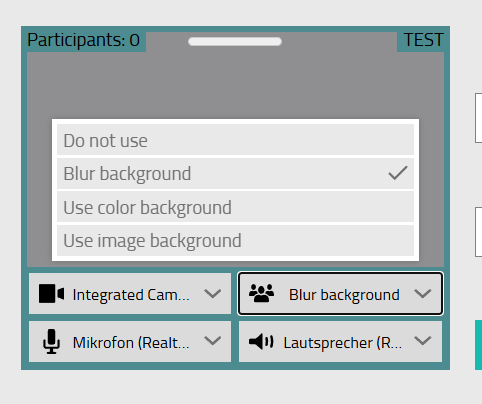Click the checkmark beside Blur background

(398, 173)
